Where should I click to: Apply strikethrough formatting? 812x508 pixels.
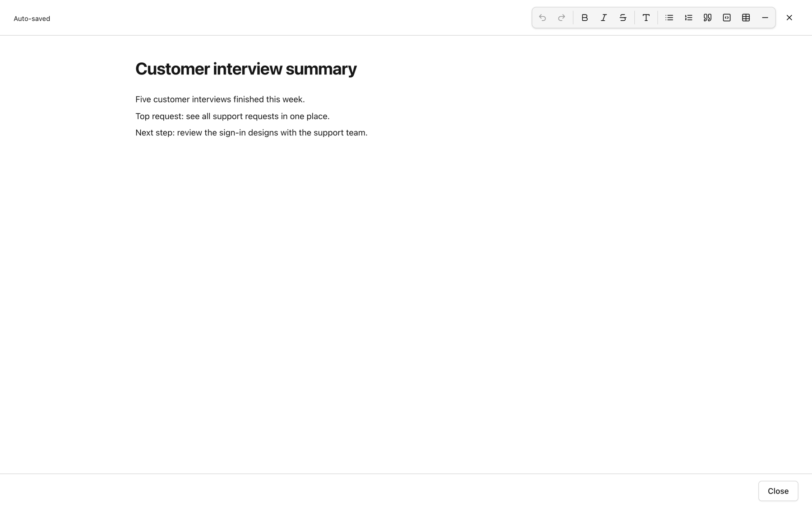pyautogui.click(x=623, y=18)
